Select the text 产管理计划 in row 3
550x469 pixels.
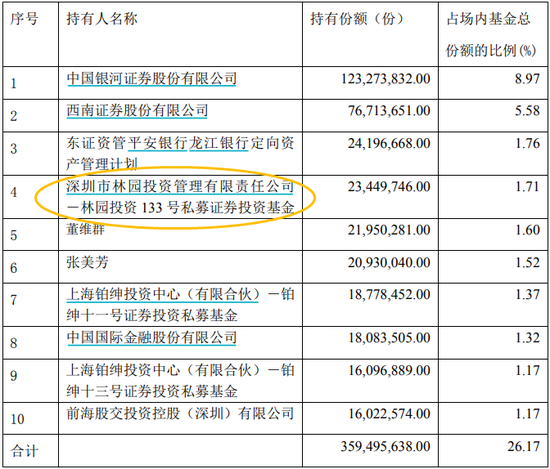click(x=102, y=164)
